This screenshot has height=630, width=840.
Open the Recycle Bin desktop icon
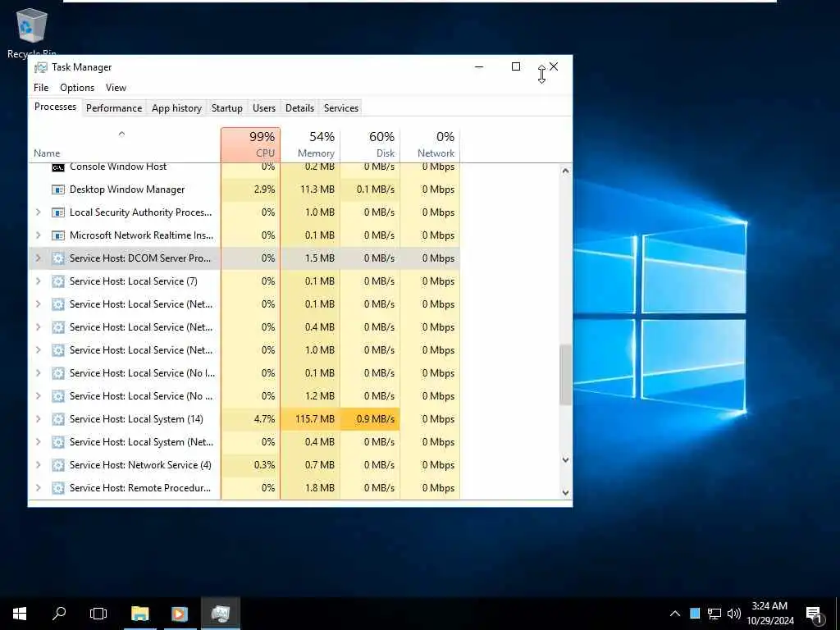(x=32, y=32)
